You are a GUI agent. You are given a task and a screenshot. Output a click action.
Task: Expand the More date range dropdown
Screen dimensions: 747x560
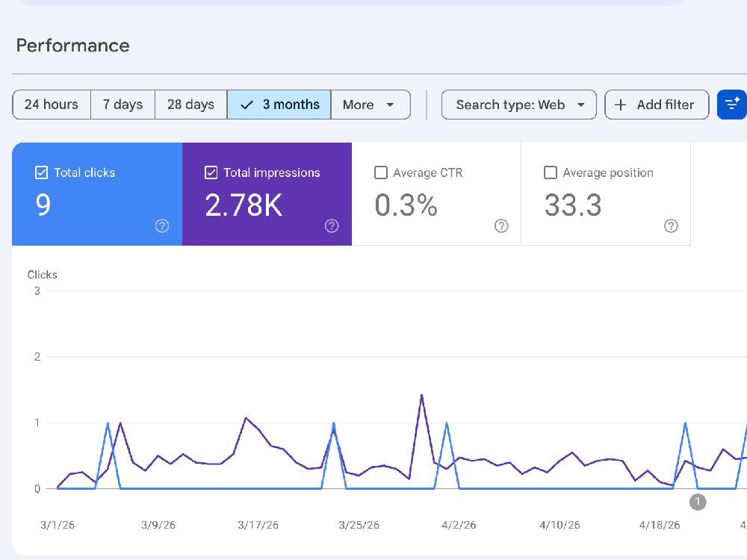[x=371, y=105]
